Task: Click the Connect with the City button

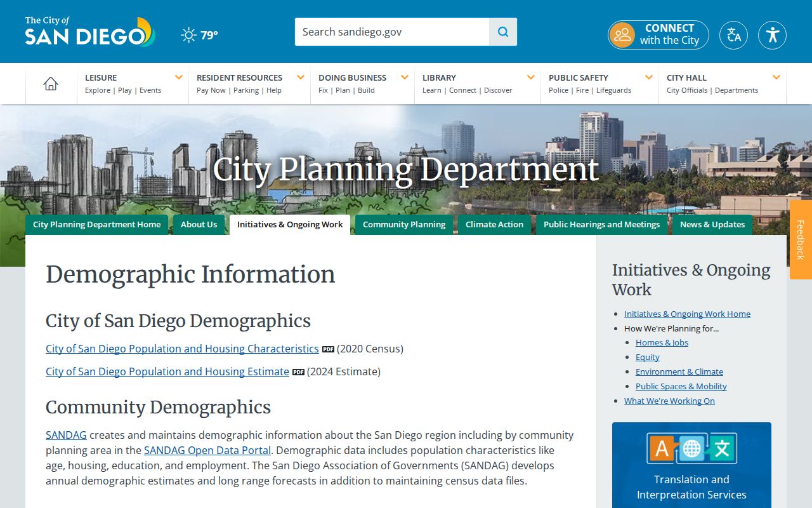Action: coord(658,35)
